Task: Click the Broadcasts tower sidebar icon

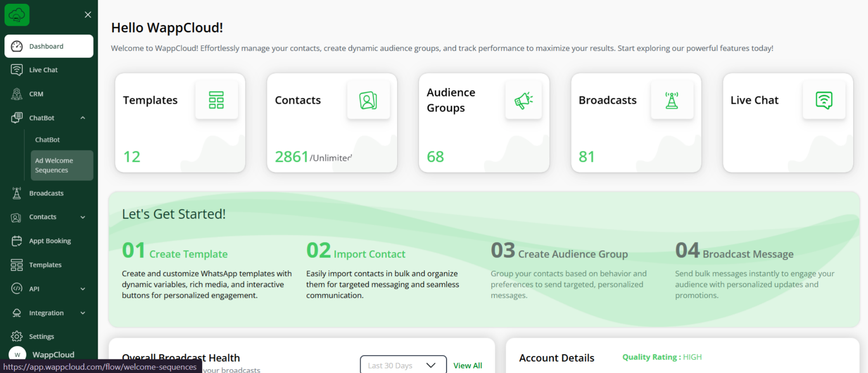Action: (x=17, y=193)
